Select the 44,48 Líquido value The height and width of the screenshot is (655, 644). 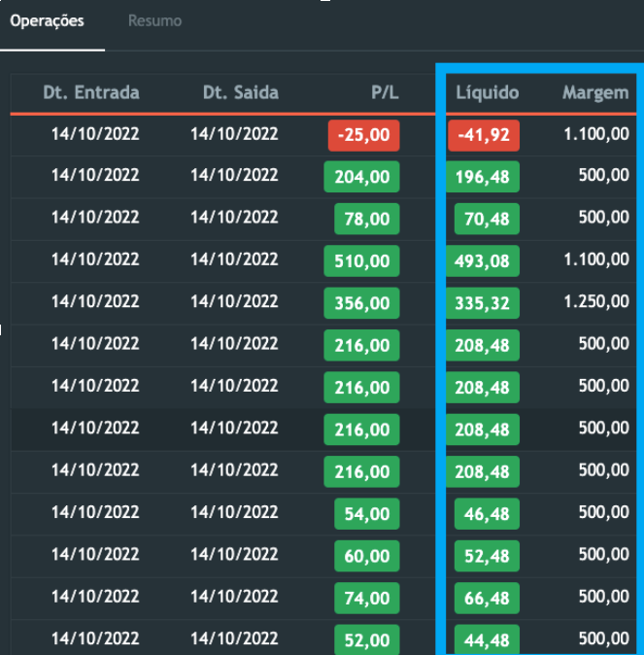pos(487,640)
